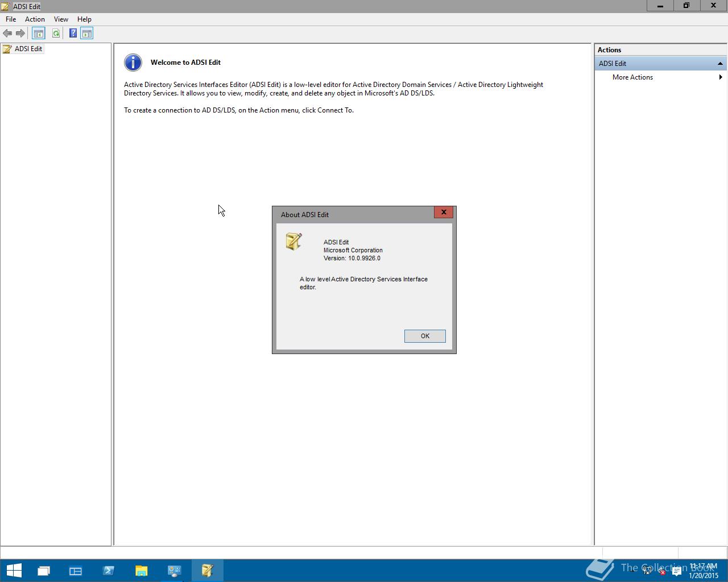Click the volume tray icon
The width and height of the screenshot is (728, 582).
point(661,571)
